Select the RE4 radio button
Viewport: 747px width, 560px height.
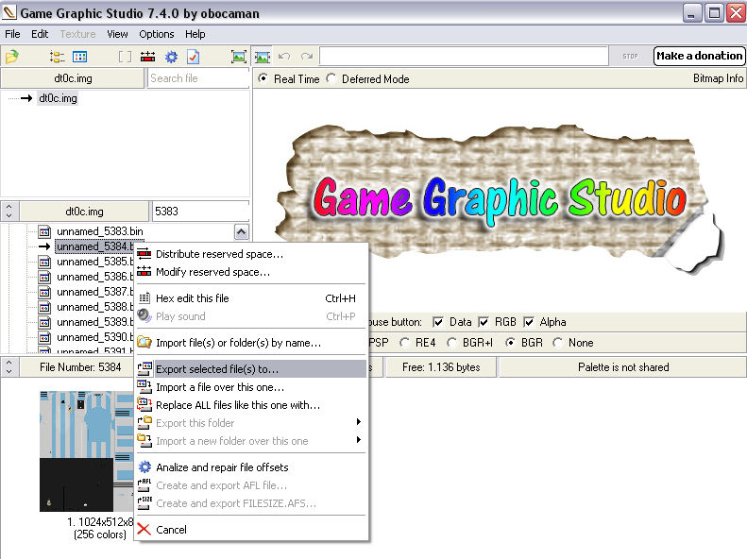click(404, 343)
